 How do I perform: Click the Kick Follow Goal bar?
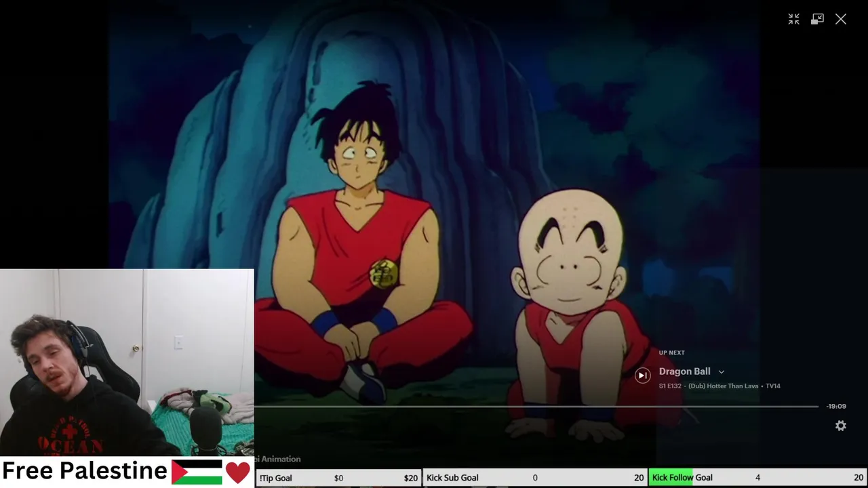point(757,478)
